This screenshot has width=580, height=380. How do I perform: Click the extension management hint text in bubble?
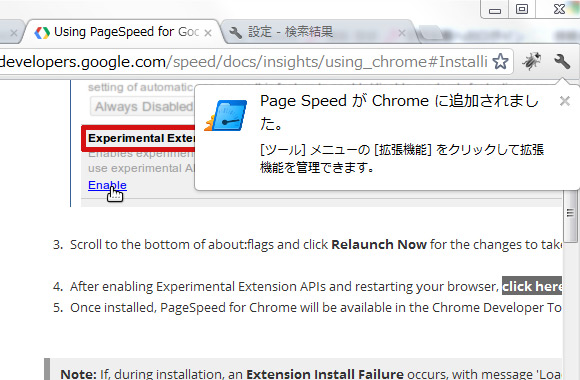point(402,158)
